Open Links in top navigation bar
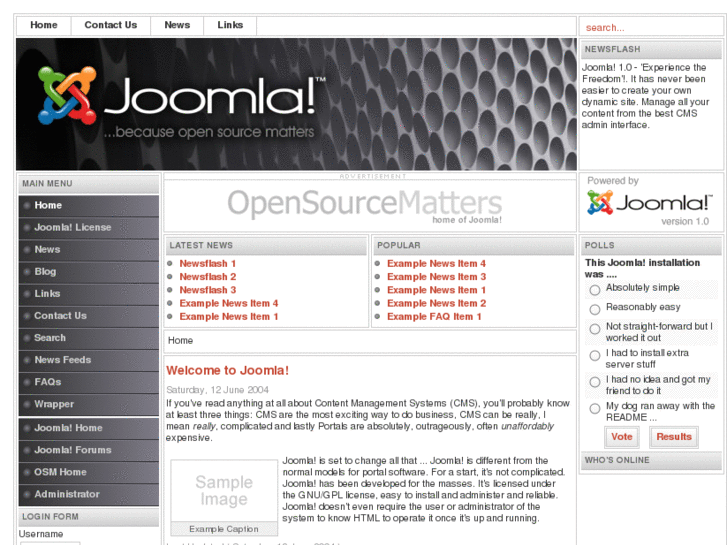The width and height of the screenshot is (727, 545). click(230, 26)
